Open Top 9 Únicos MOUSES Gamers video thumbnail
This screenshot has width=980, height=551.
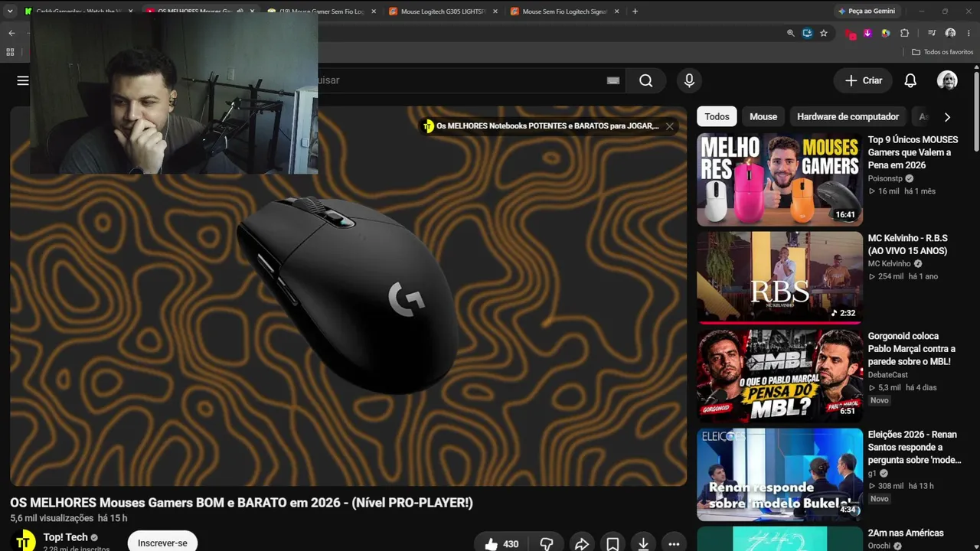(779, 180)
